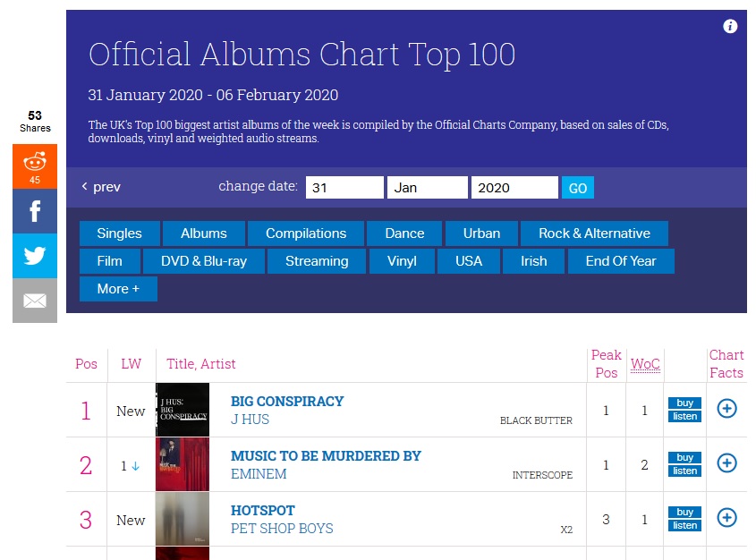This screenshot has height=560, width=756.
Task: Open the year field showing 2020
Action: pos(514,188)
